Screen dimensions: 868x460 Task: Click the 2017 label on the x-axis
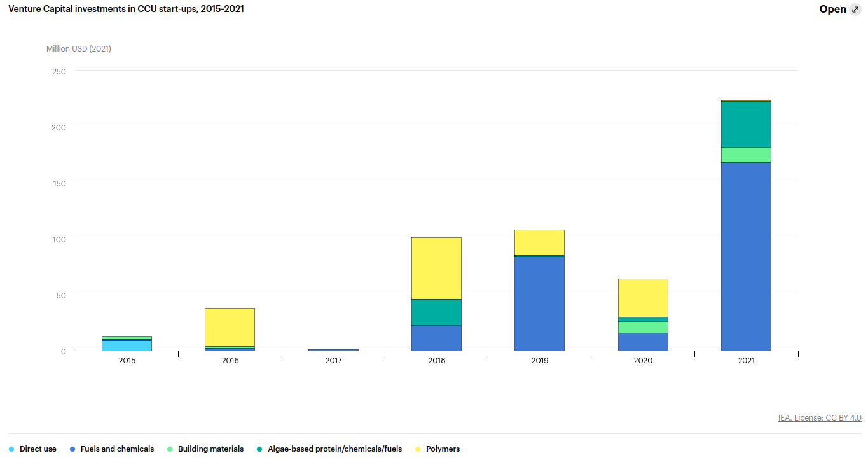pos(333,361)
